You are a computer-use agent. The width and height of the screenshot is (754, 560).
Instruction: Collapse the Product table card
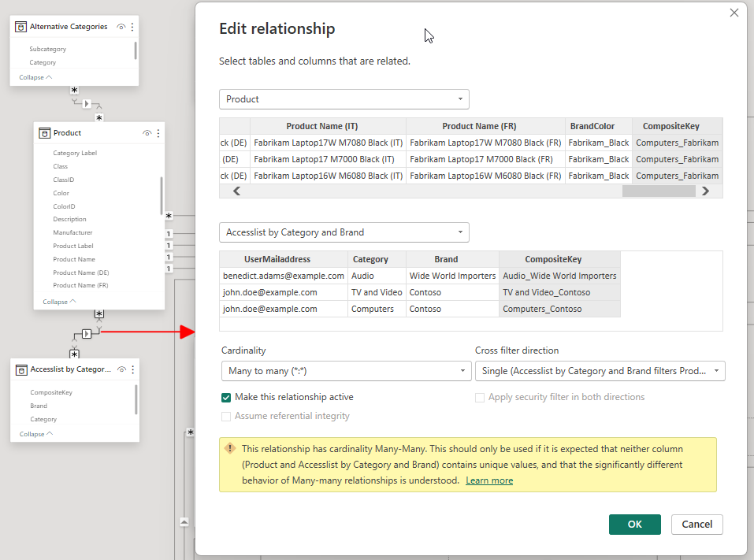[x=60, y=301]
